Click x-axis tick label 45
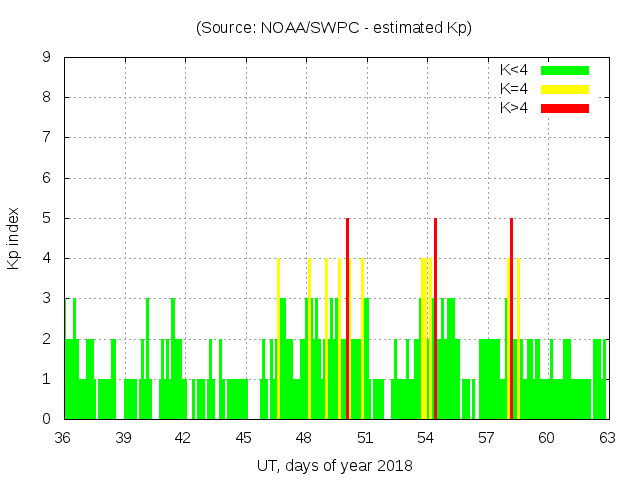Viewport: 640px width, 480px height. pyautogui.click(x=244, y=438)
